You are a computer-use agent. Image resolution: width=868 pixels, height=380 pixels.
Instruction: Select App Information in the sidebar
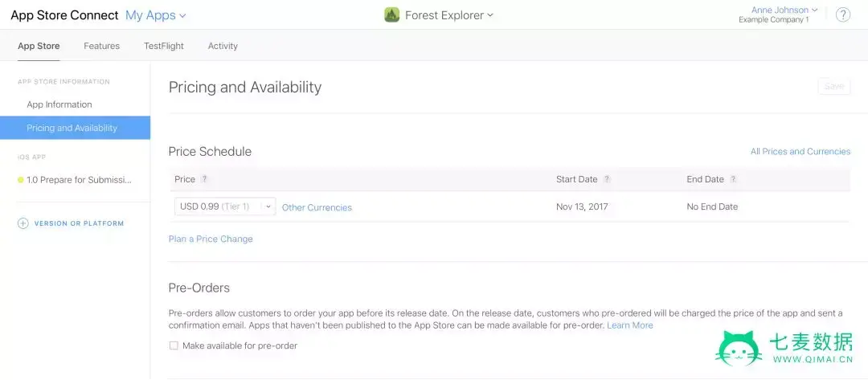(59, 104)
